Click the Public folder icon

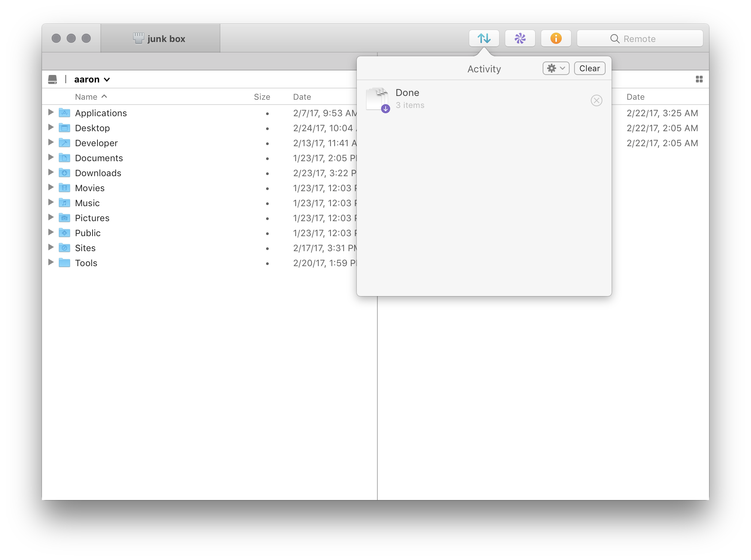[64, 232]
